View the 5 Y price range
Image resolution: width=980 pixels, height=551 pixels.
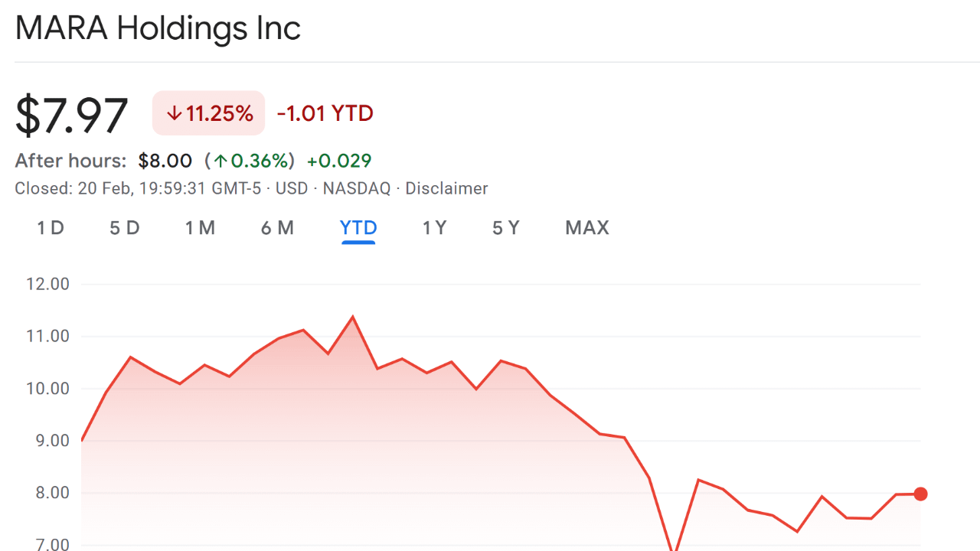(x=506, y=228)
